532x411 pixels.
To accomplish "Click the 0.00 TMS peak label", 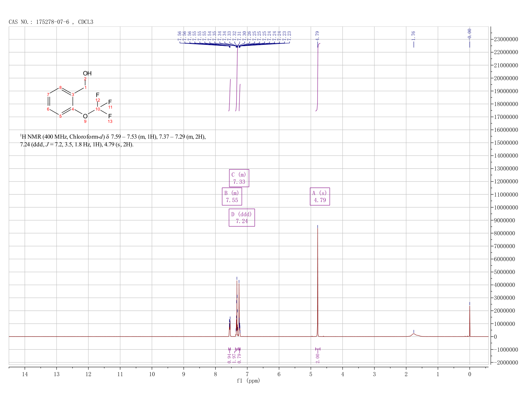I will click(x=469, y=34).
